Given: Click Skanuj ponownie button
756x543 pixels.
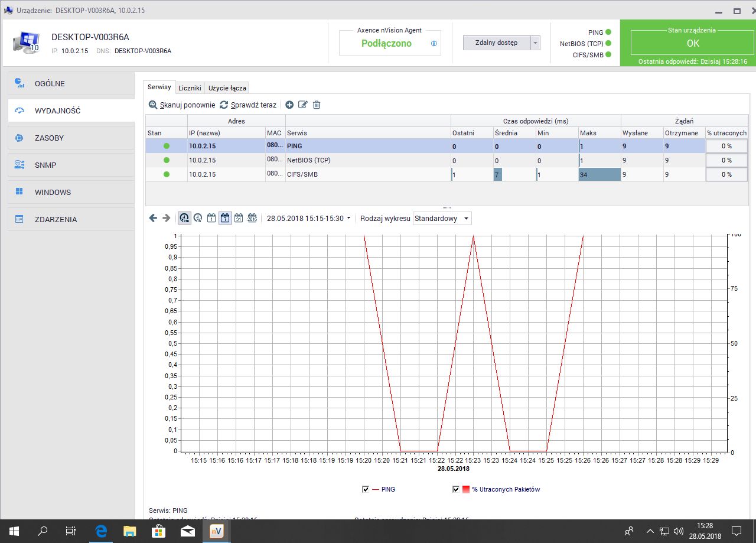Looking at the screenshot, I should (182, 105).
